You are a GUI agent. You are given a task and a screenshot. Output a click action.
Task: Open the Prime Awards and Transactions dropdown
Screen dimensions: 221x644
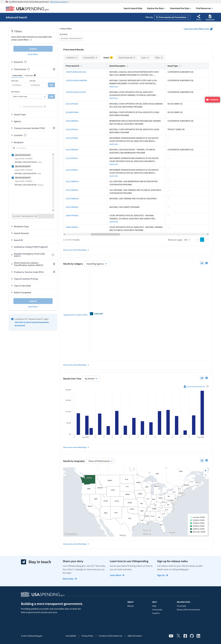tap(172, 17)
